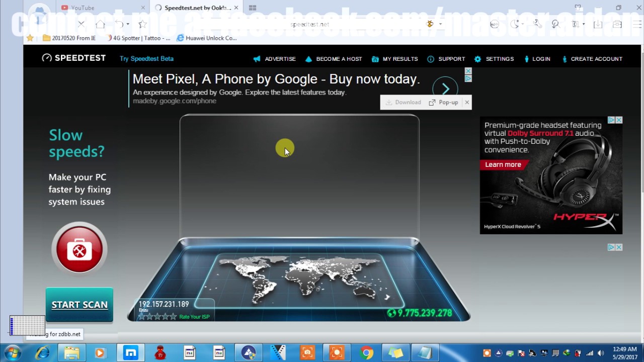This screenshot has height=362, width=644.
Task: Open the Windows Start menu
Action: [x=13, y=353]
